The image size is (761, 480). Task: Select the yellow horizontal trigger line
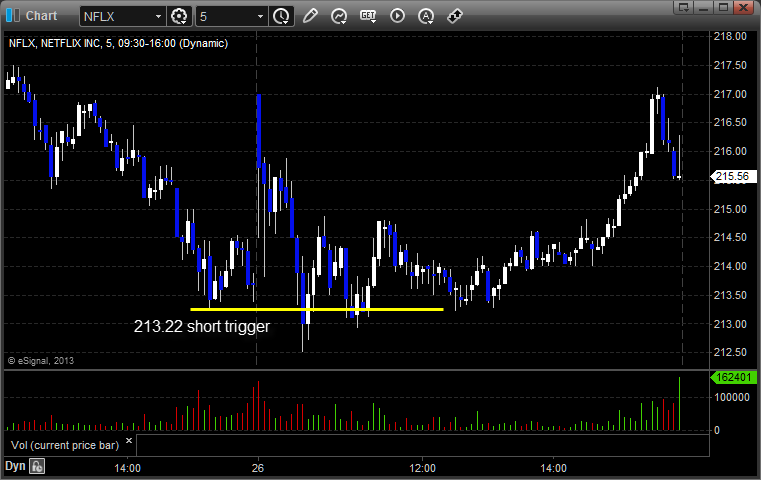(x=317, y=309)
